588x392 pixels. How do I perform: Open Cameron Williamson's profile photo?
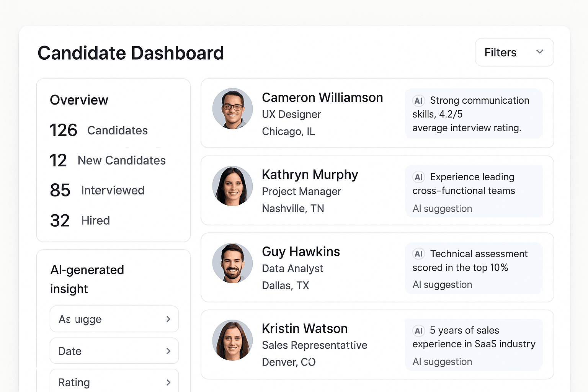[232, 109]
